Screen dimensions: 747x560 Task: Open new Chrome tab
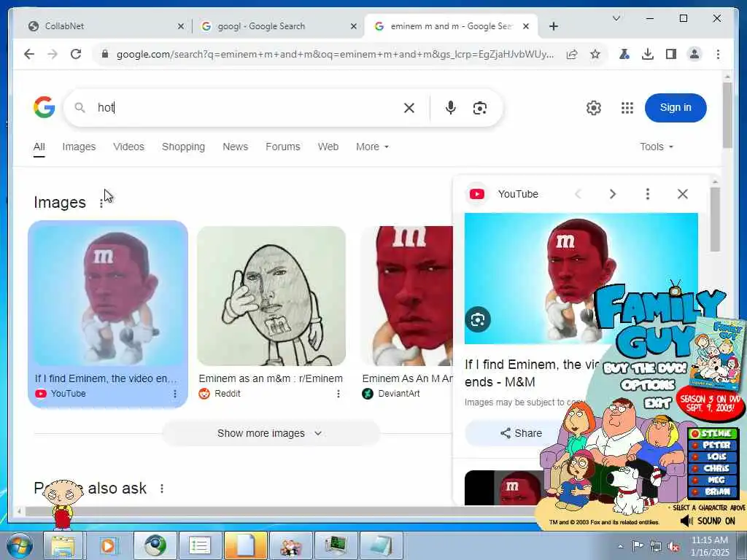tap(554, 26)
